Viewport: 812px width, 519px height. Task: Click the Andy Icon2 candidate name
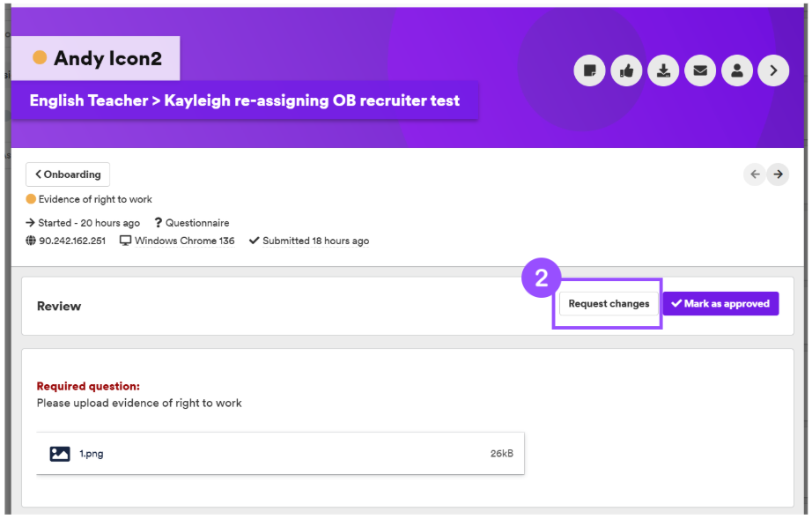(x=107, y=58)
